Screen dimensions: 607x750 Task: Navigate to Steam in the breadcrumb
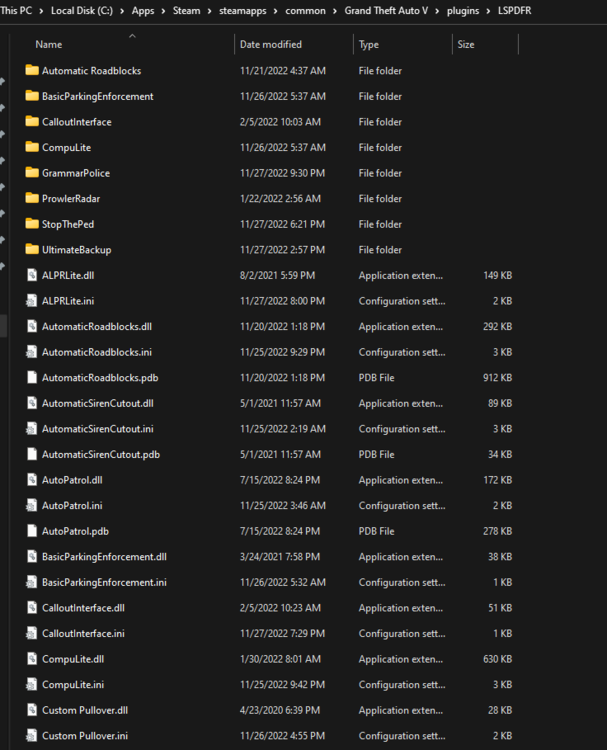187,11
